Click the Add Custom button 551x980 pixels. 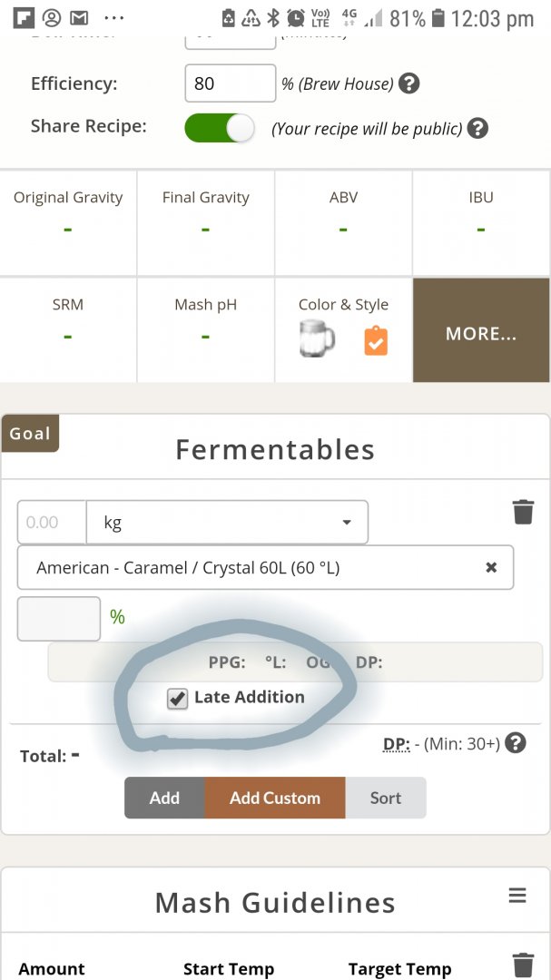pos(275,798)
